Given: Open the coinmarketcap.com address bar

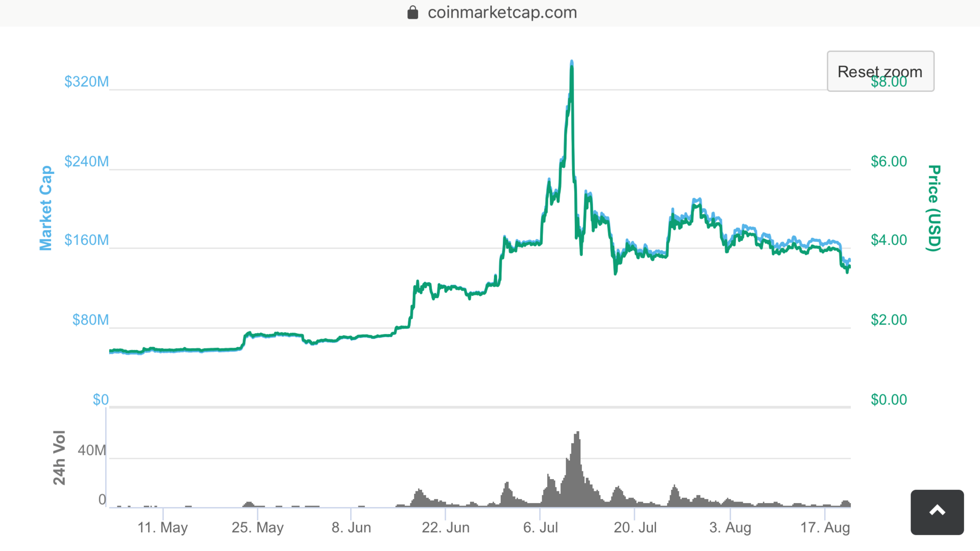Looking at the screenshot, I should click(502, 12).
